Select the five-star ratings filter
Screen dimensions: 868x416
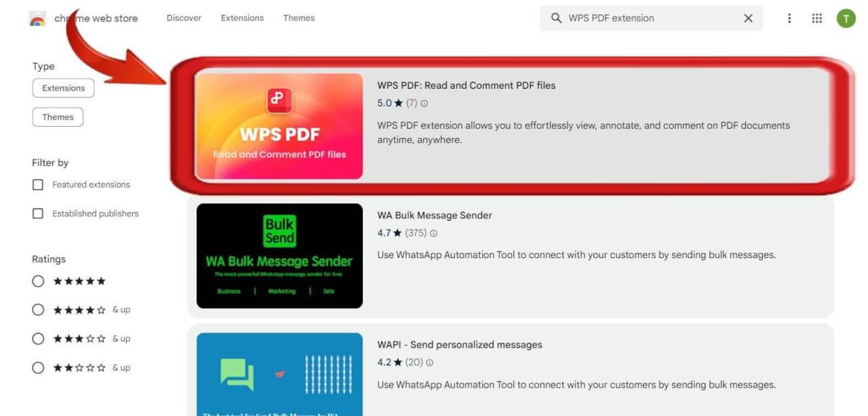coord(38,280)
